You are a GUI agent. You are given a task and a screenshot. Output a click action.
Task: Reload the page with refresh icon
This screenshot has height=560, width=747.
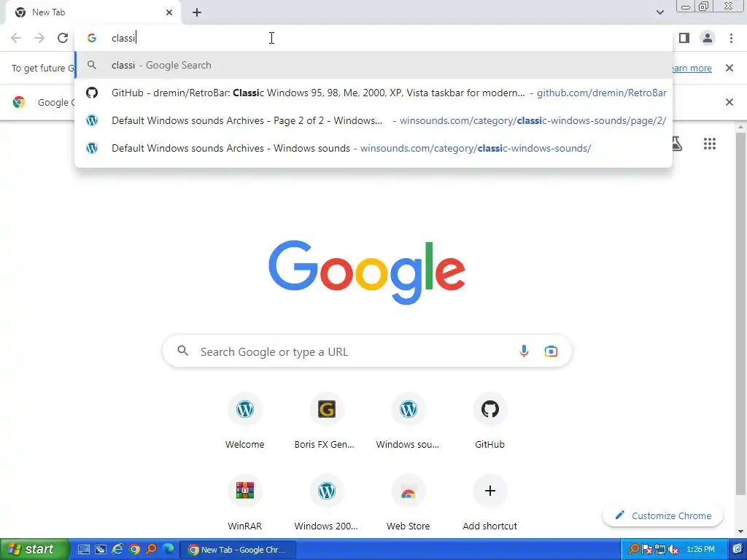coord(63,38)
